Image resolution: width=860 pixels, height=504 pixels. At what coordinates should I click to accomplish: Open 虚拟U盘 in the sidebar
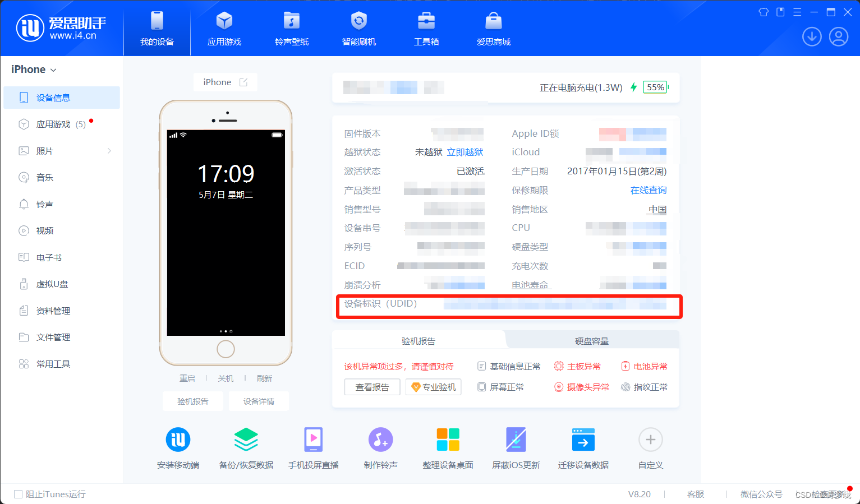click(62, 284)
